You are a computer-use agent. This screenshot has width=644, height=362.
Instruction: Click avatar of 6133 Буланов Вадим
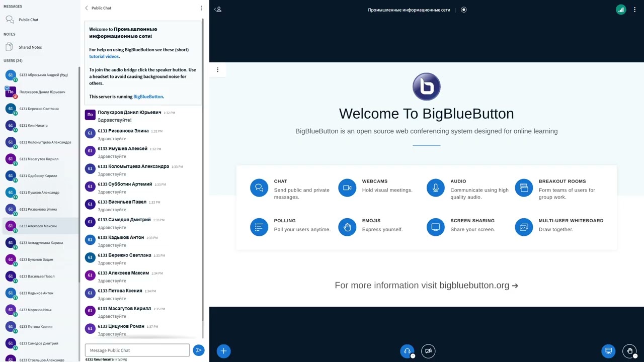click(x=11, y=259)
